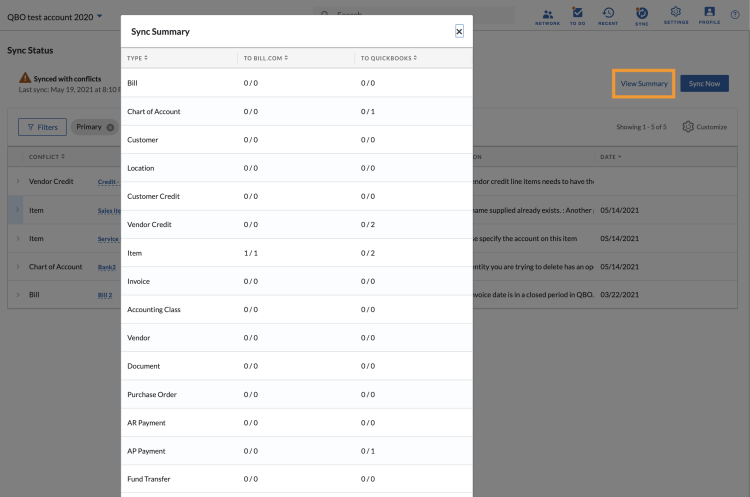Select the Bill row in Sync Summary
Screen dimensions: 750x497
click(297, 83)
